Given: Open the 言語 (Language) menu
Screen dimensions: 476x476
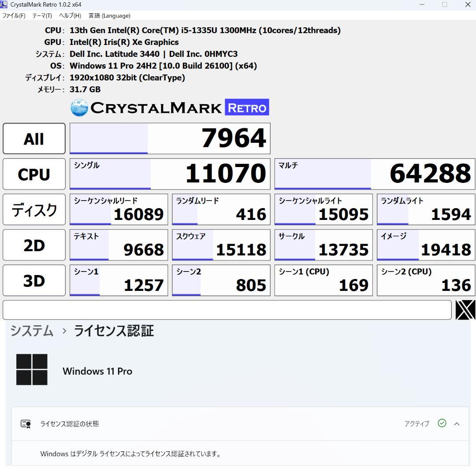Looking at the screenshot, I should [109, 16].
